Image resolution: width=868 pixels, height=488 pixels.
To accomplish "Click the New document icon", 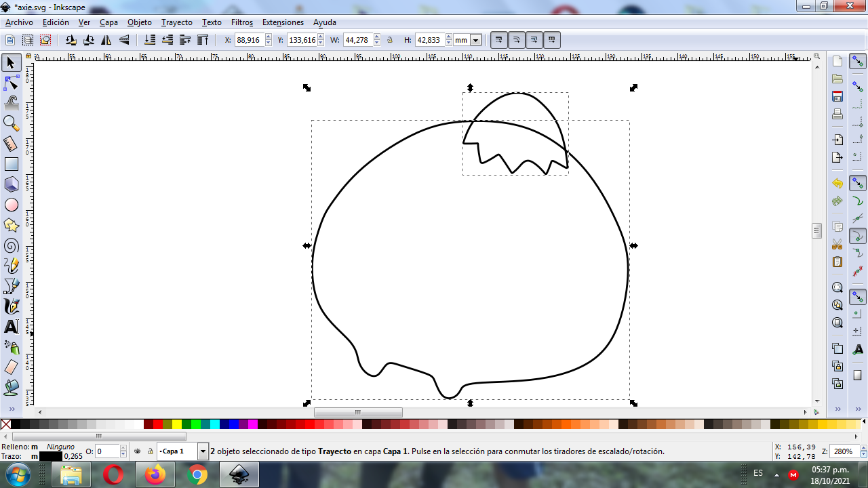I will coord(837,62).
